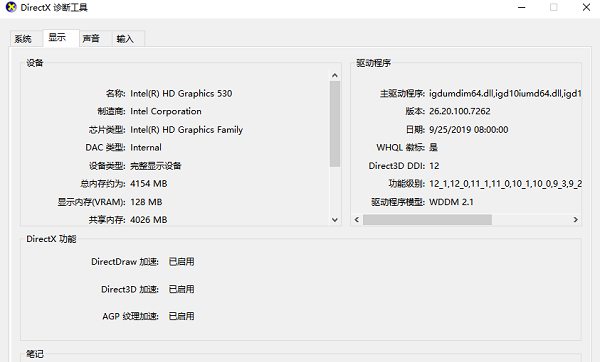Click device list scroll up arrow

(x=335, y=75)
